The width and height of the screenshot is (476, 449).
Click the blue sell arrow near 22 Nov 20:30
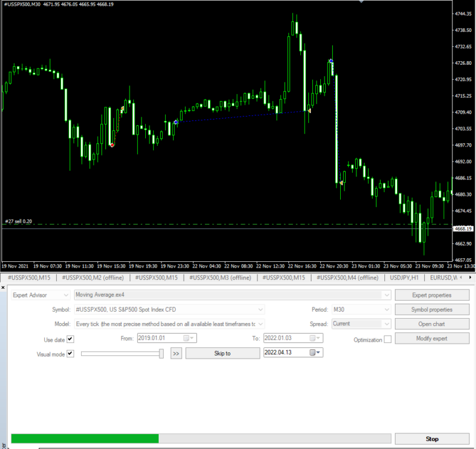[x=331, y=61]
